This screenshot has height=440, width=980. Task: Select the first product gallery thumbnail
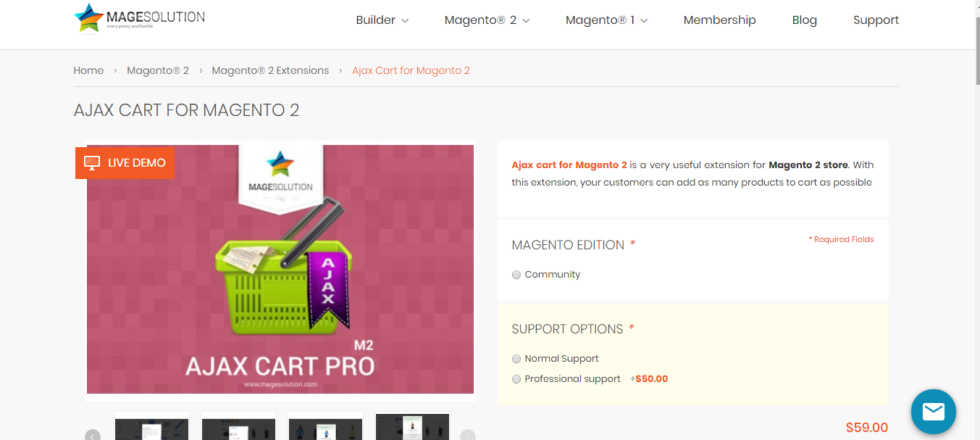coord(151,427)
